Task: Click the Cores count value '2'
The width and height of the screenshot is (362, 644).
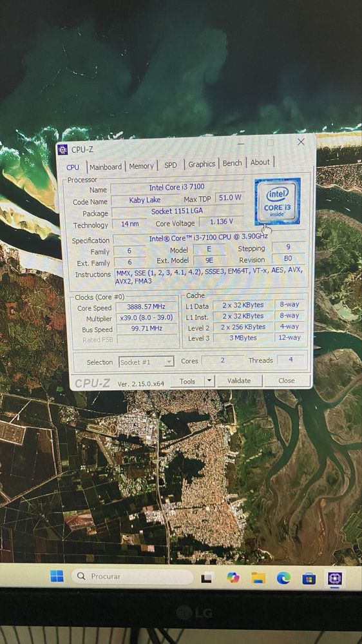Action: (x=222, y=360)
